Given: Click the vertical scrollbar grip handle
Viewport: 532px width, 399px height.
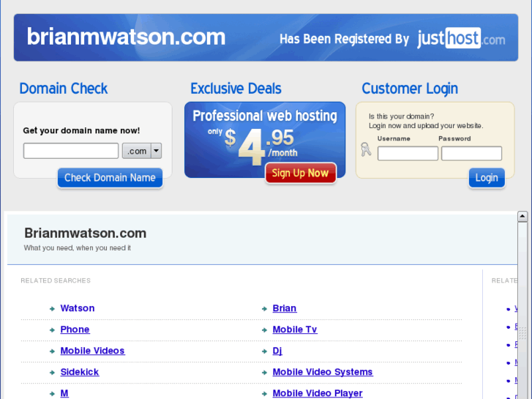Looking at the screenshot, I should click(522, 333).
